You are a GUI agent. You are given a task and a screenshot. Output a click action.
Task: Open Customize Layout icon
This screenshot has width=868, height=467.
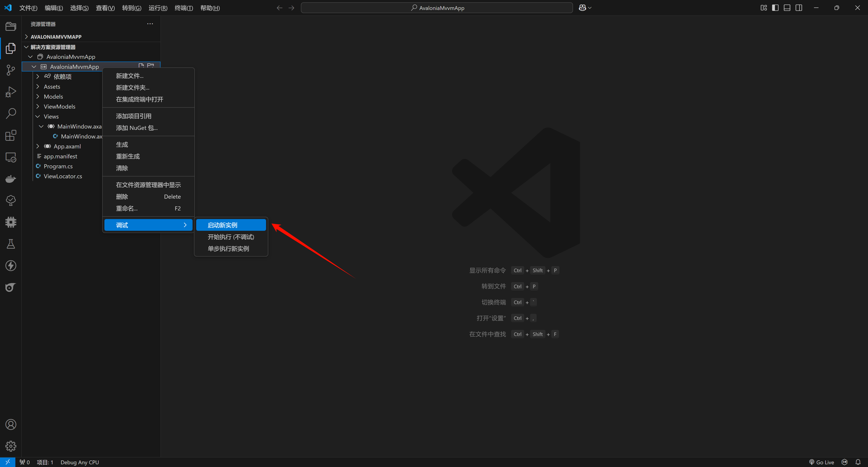tap(764, 8)
